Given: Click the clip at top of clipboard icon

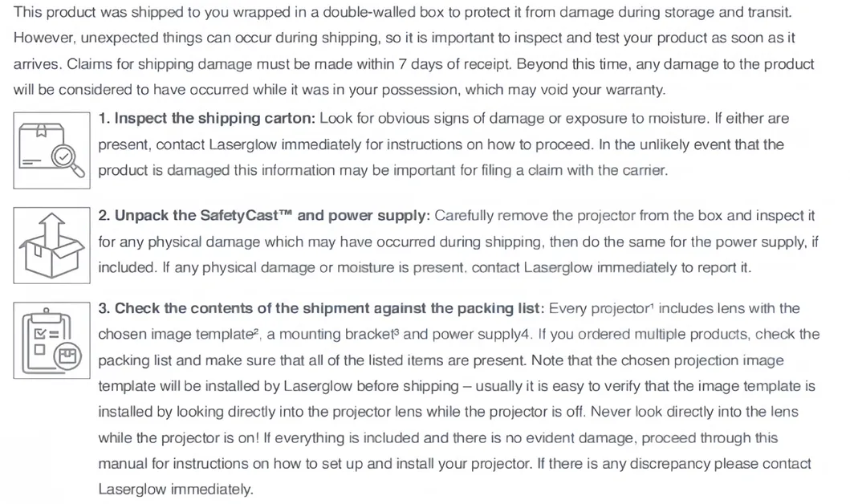Looking at the screenshot, I should 46,314.
